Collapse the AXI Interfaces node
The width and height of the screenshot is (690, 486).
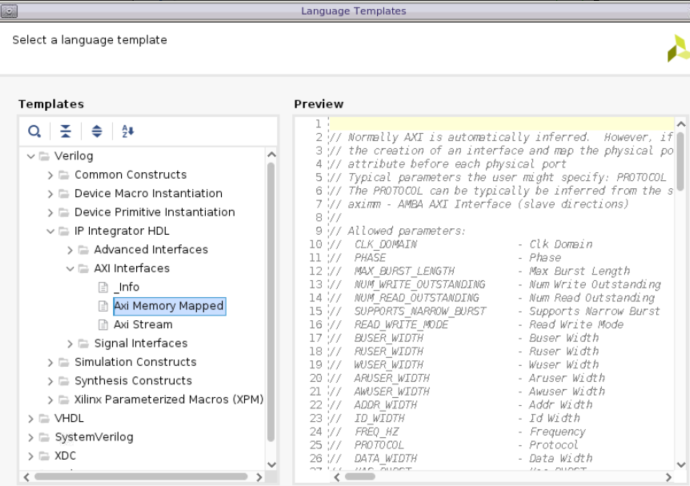(70, 269)
